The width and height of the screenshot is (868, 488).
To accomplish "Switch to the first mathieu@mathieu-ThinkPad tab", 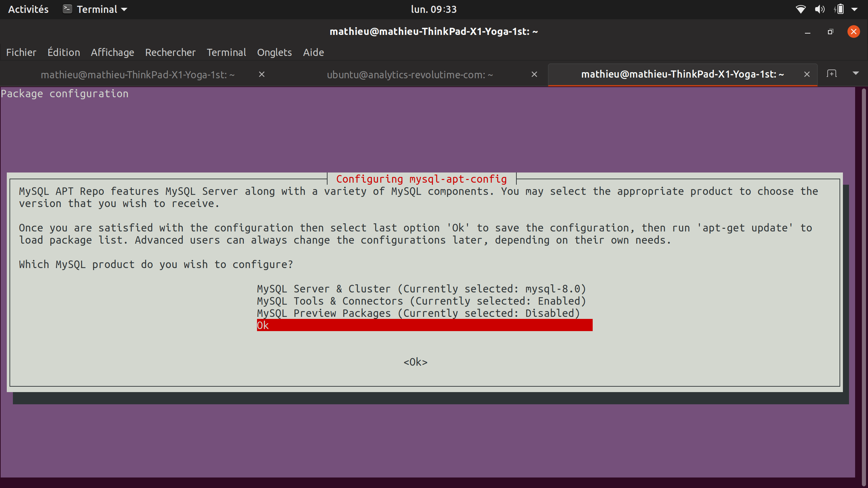I will pos(137,75).
